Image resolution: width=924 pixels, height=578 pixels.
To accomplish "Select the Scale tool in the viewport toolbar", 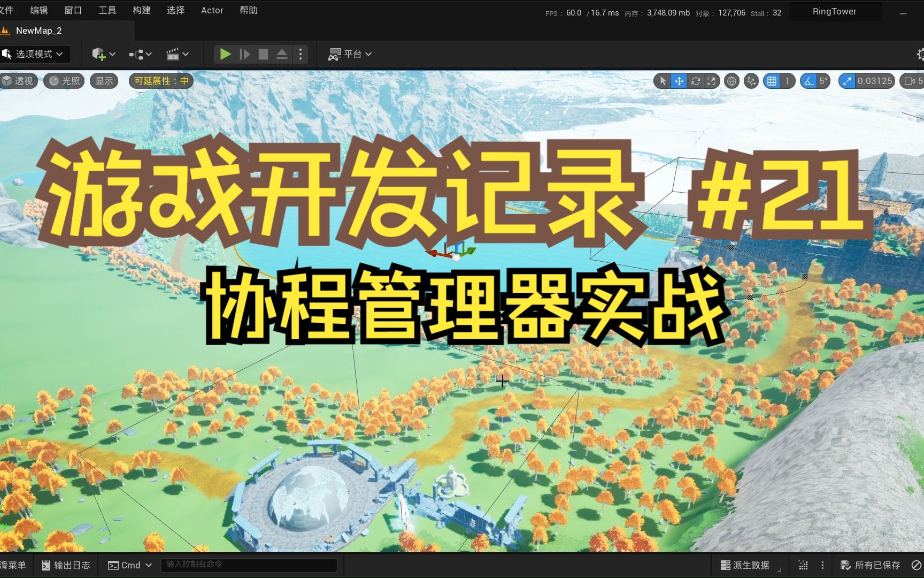I will pos(712,81).
